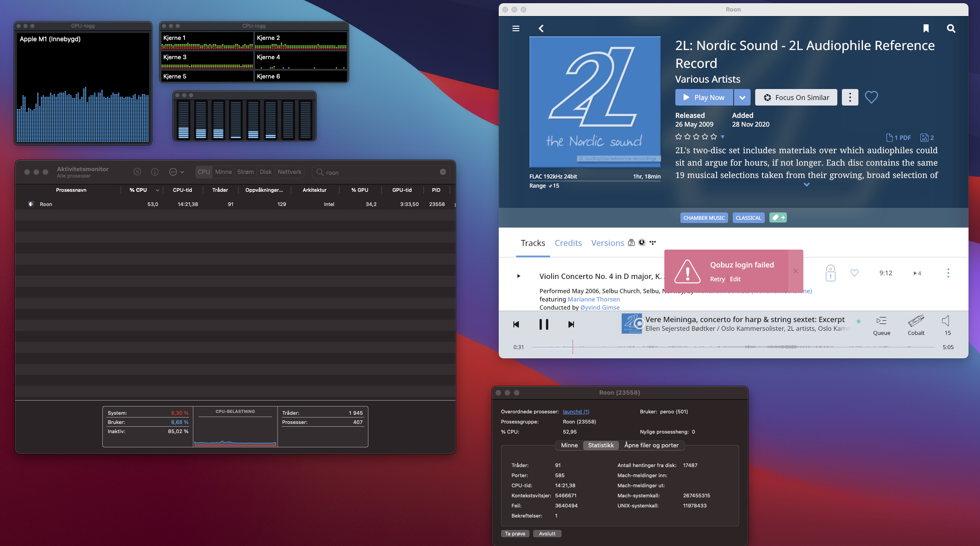This screenshot has width=980, height=546.
Task: Pause playback in Roon
Action: tap(544, 324)
